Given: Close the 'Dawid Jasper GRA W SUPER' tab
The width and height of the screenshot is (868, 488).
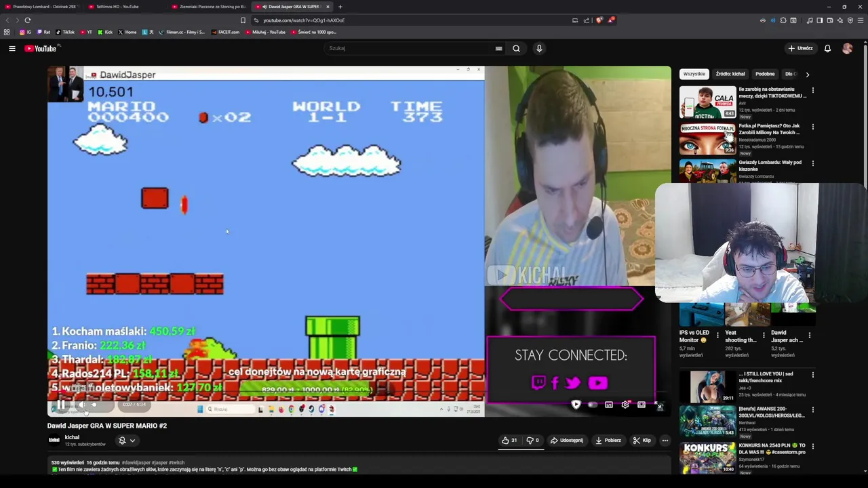Looking at the screenshot, I should [x=328, y=7].
